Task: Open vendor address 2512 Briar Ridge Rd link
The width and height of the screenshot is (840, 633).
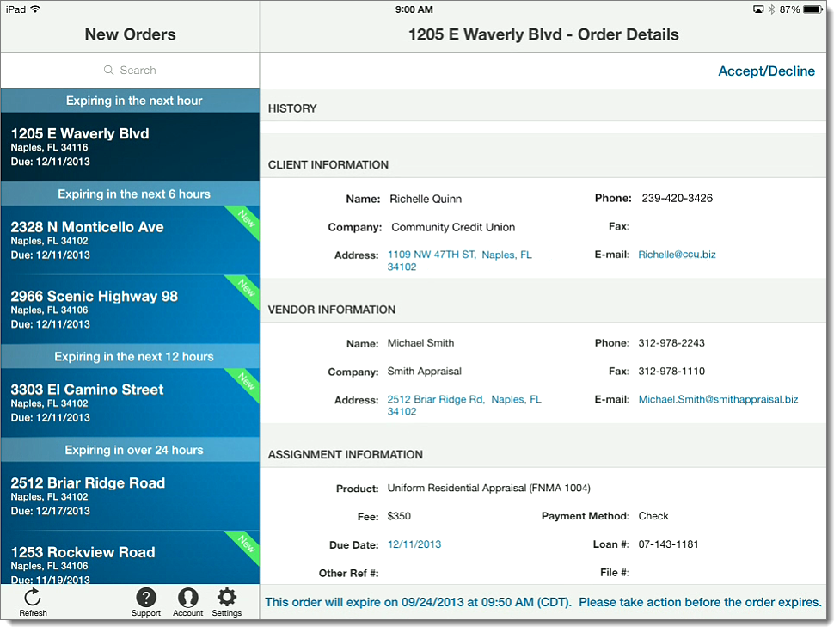Action: click(464, 405)
